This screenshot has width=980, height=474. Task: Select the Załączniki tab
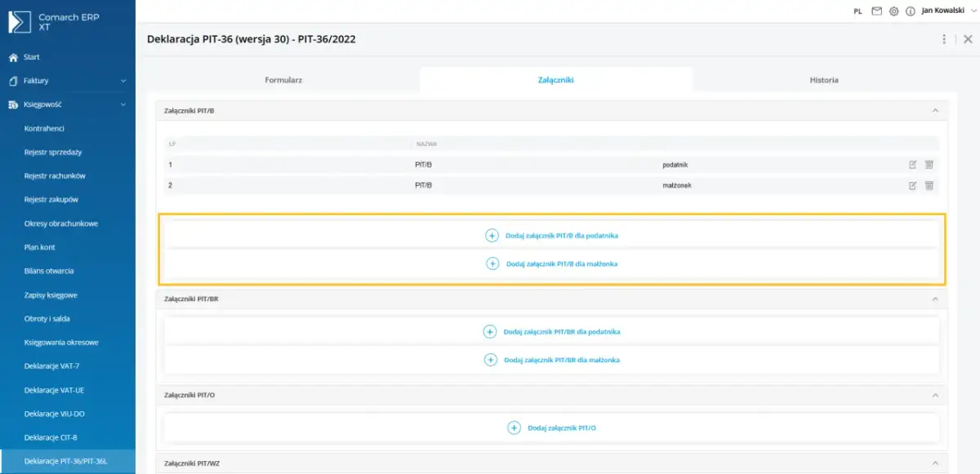point(555,80)
